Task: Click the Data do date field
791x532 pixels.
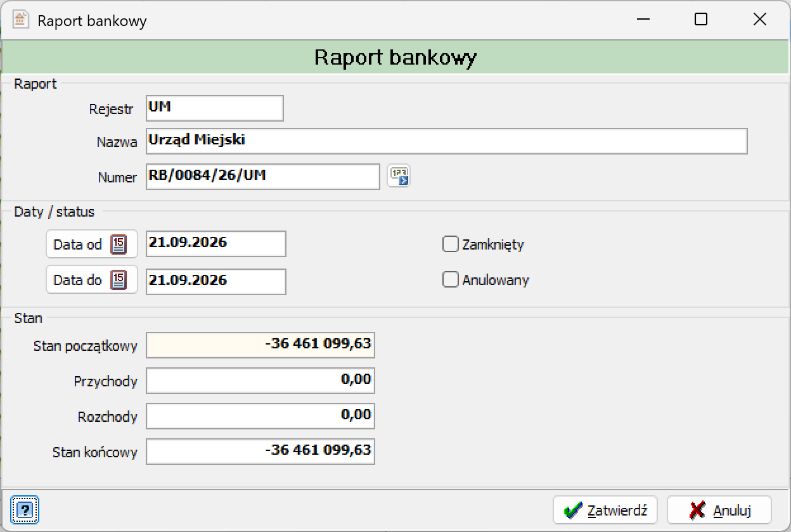Action: tap(216, 282)
